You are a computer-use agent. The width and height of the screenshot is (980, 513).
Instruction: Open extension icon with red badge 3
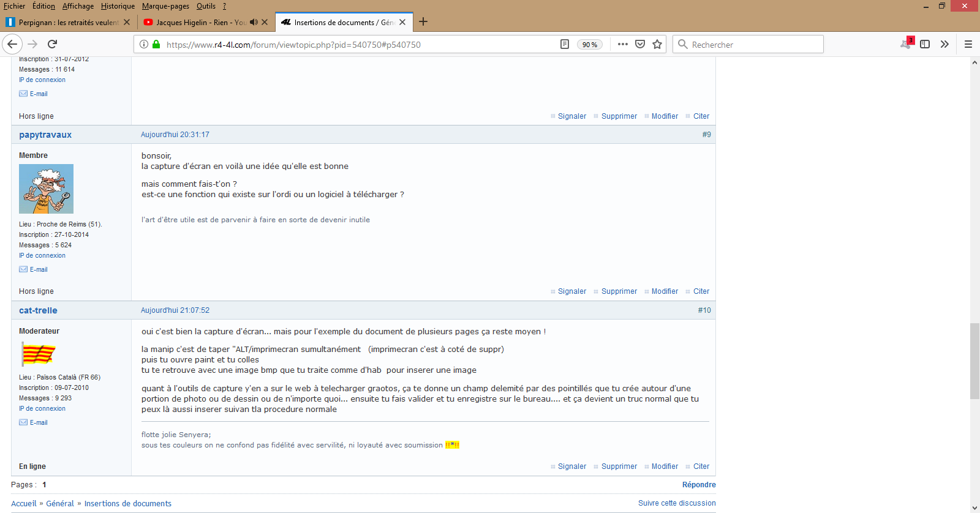click(907, 43)
